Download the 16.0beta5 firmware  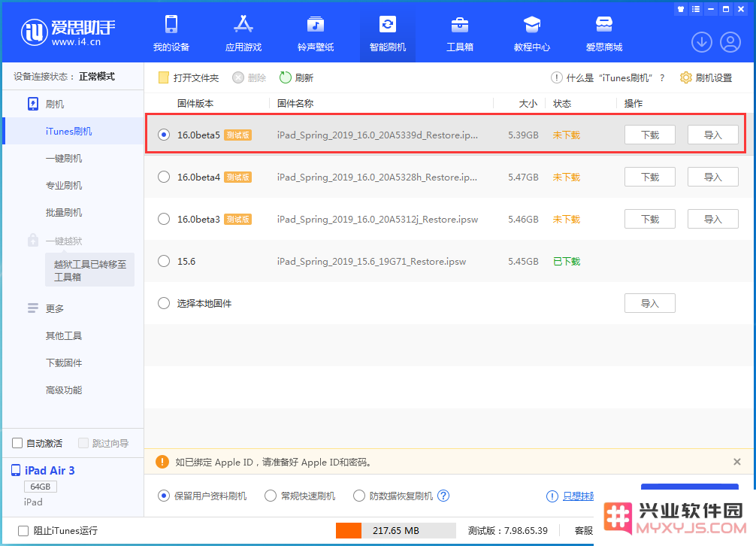[650, 135]
